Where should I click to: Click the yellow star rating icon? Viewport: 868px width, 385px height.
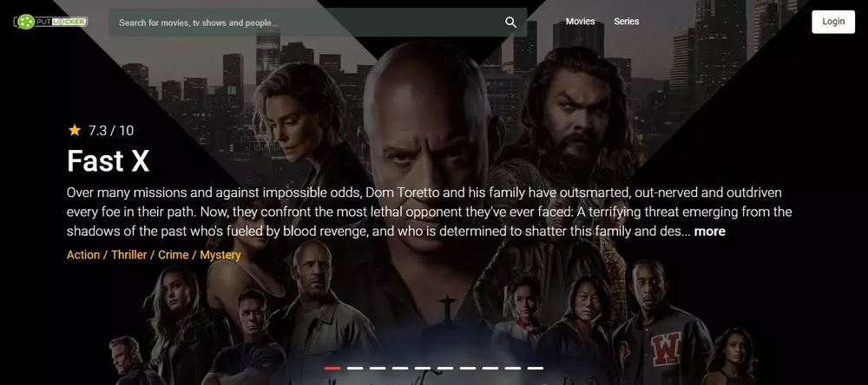[x=74, y=130]
